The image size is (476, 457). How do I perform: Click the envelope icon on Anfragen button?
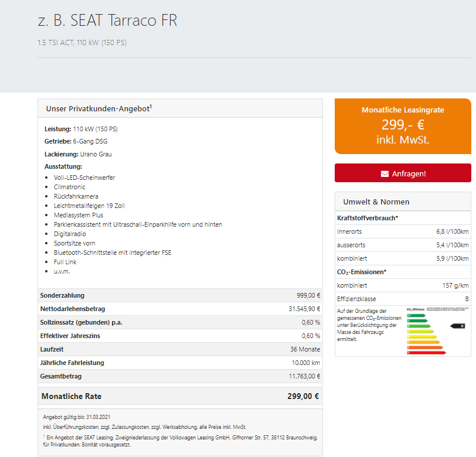coord(385,174)
